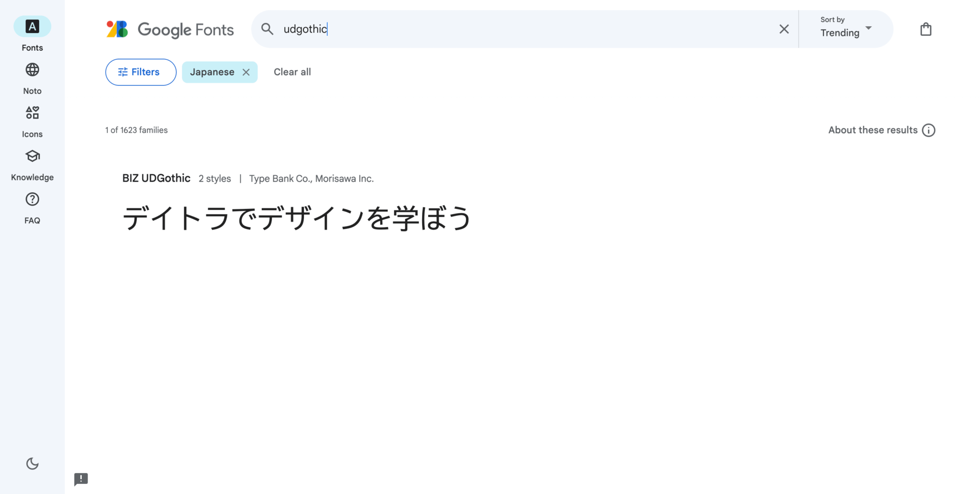Click the Google Fonts logo icon
Viewport: 980px width, 494px height.
(x=117, y=29)
